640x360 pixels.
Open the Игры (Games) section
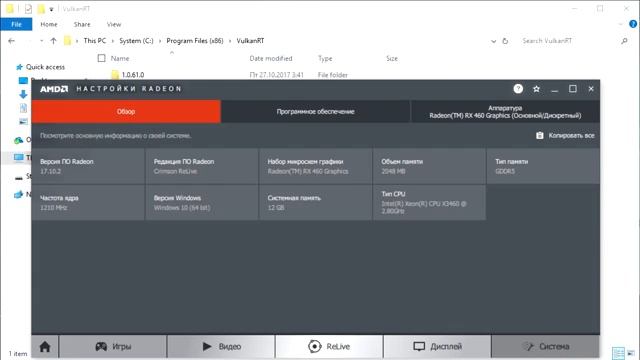(113, 347)
